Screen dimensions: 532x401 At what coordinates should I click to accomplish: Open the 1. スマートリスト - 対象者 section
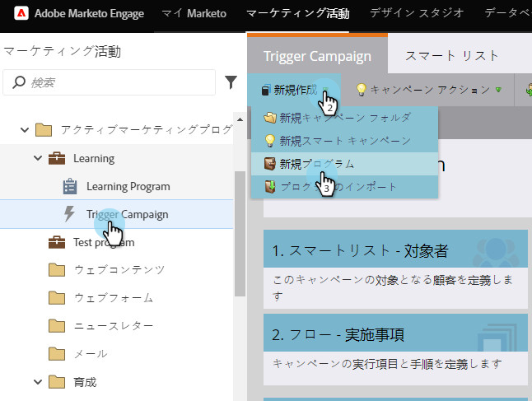(395, 250)
